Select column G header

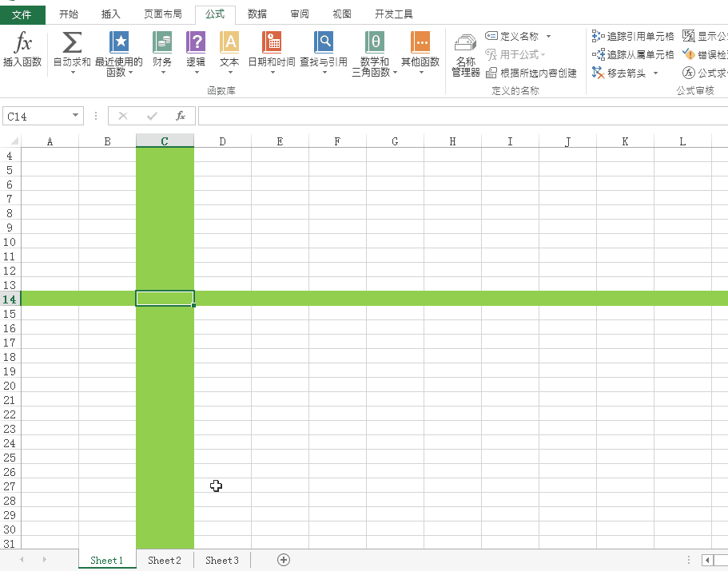395,141
